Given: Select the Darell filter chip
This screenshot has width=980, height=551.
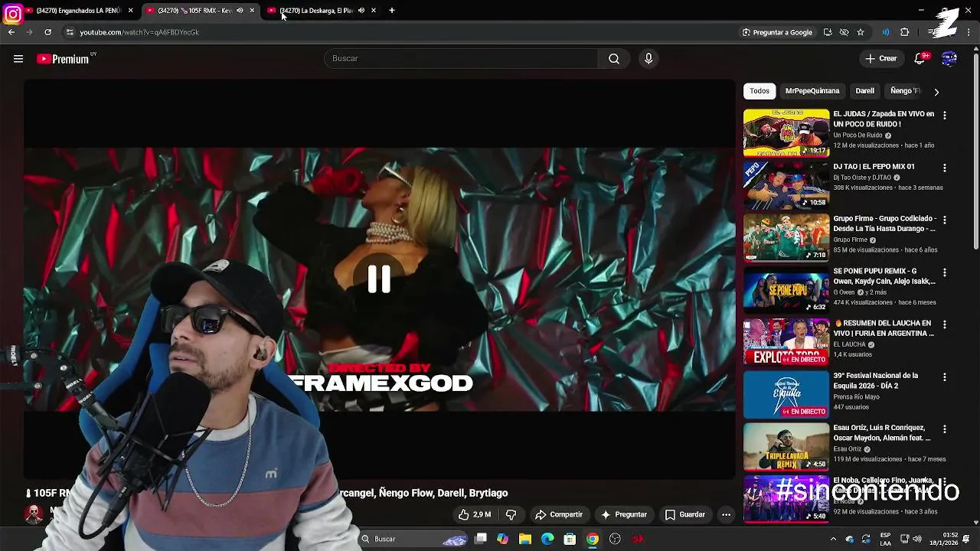Looking at the screenshot, I should pos(864,91).
